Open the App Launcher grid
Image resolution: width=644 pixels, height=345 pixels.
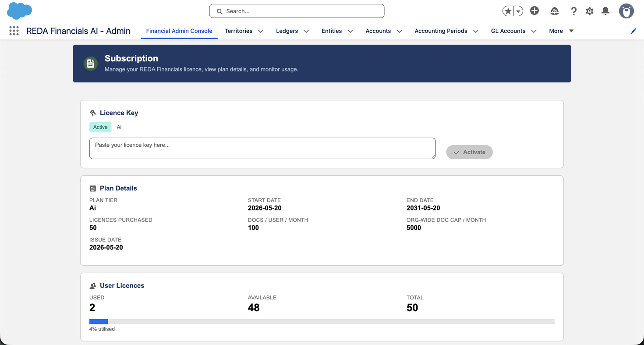[14, 31]
